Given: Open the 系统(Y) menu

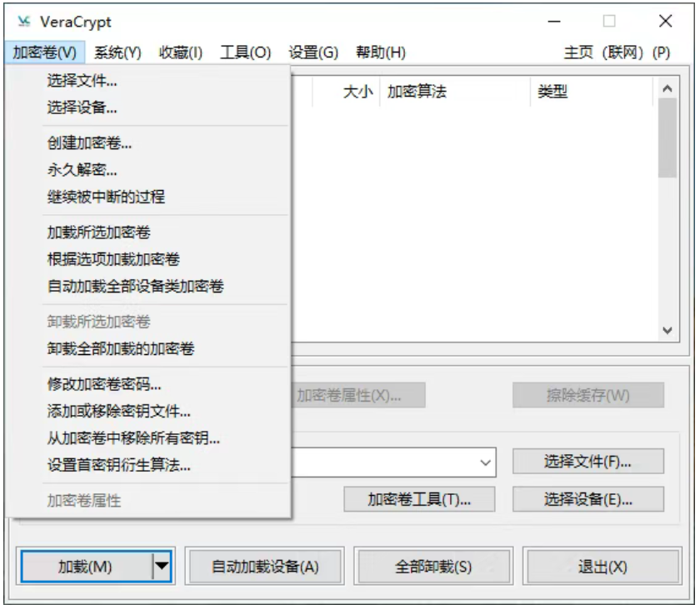Looking at the screenshot, I should 117,52.
